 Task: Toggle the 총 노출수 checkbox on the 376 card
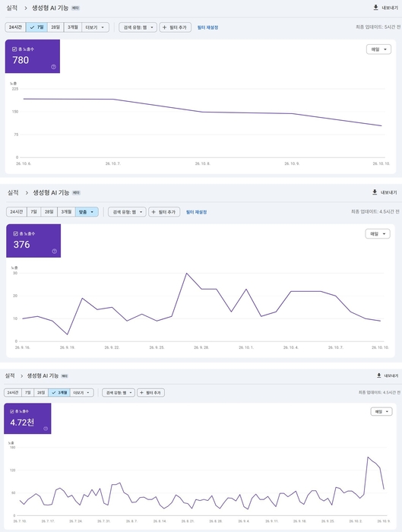click(15, 233)
